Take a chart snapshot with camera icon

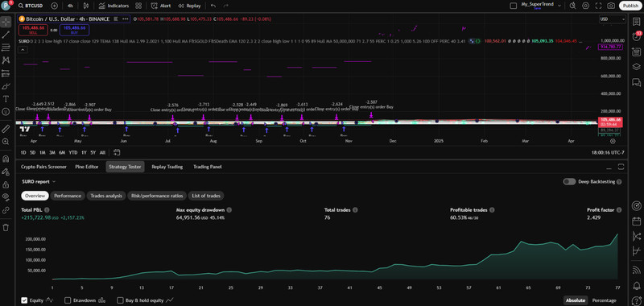[611, 6]
